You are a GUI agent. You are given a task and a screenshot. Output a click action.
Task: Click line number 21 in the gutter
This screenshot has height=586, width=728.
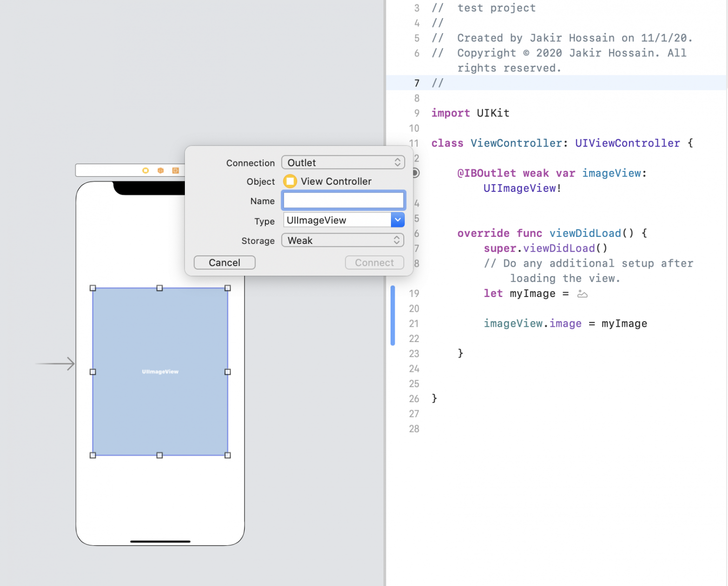click(x=414, y=324)
